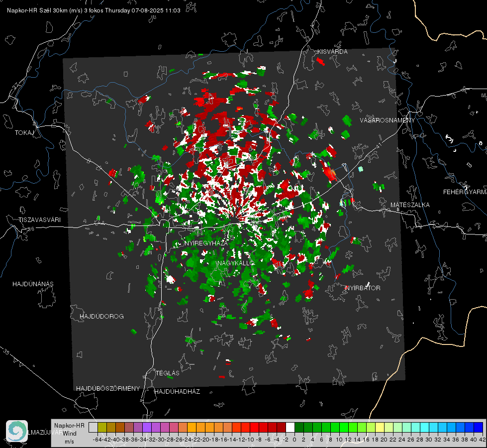This screenshot has height=448, width=487.
Task: Click the HAJDÚBÖSZÖRMÉNY city label
Action: pyautogui.click(x=108, y=389)
